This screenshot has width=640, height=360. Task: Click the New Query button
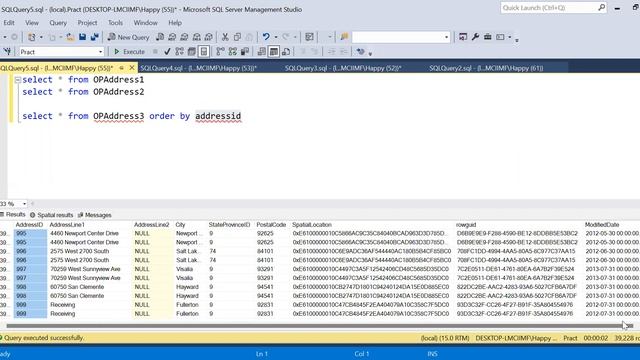[129, 37]
